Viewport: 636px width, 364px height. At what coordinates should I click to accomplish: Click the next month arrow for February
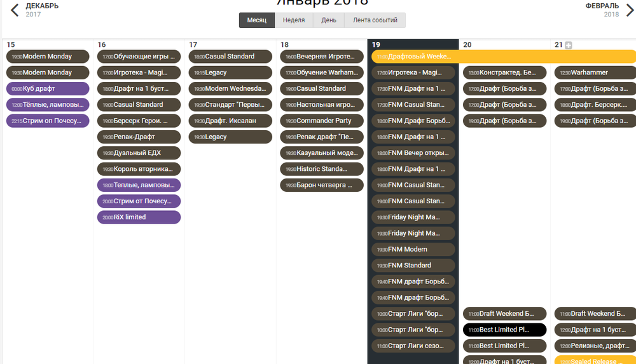(x=628, y=10)
